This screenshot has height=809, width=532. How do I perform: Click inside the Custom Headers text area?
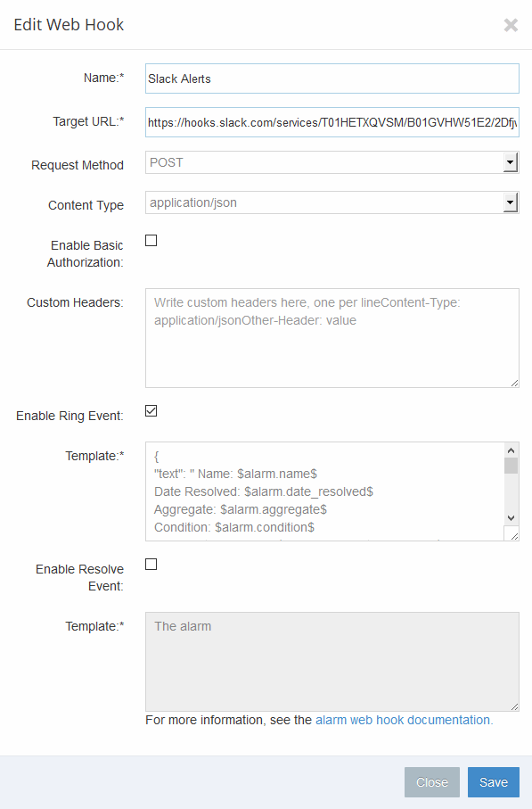point(332,338)
